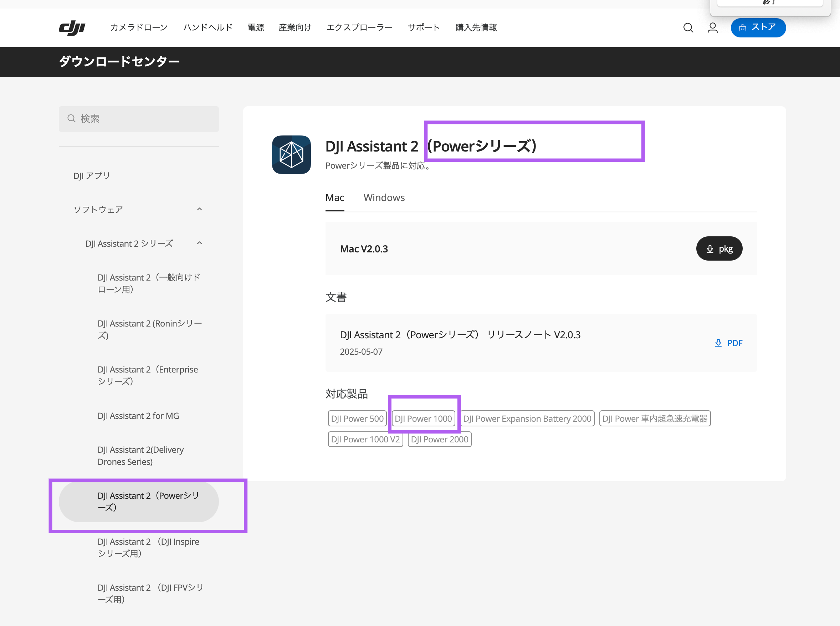Switch to the Windows tab
The width and height of the screenshot is (840, 626).
coord(384,198)
